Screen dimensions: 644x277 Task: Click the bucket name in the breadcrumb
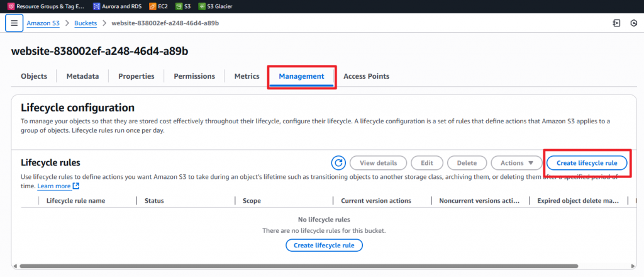coord(165,23)
